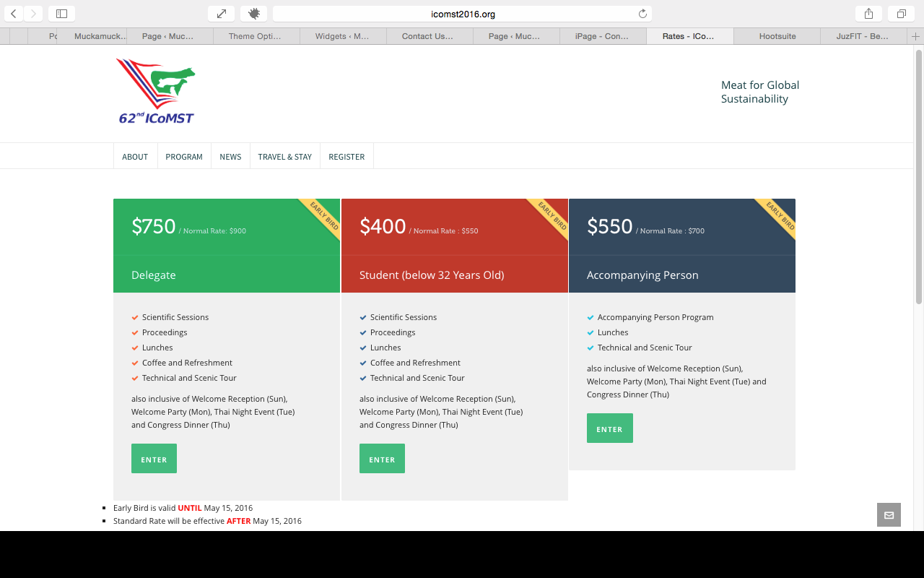This screenshot has height=578, width=924.
Task: Click the envelope mail icon at bottom right
Action: pos(889,515)
